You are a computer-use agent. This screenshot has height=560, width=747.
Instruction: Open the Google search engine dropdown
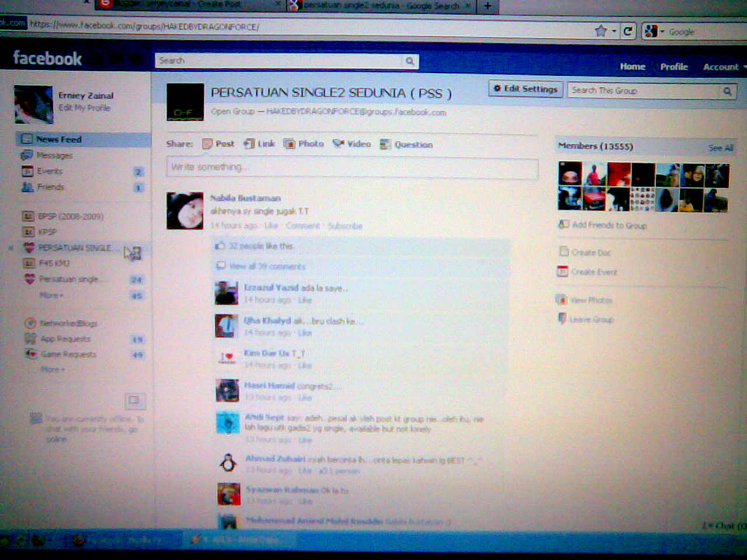pyautogui.click(x=654, y=32)
